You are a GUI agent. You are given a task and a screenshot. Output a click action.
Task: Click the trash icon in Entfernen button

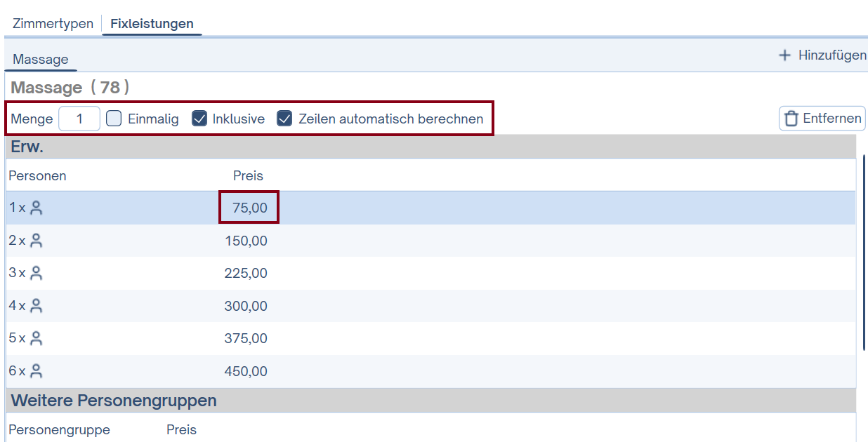(x=791, y=119)
